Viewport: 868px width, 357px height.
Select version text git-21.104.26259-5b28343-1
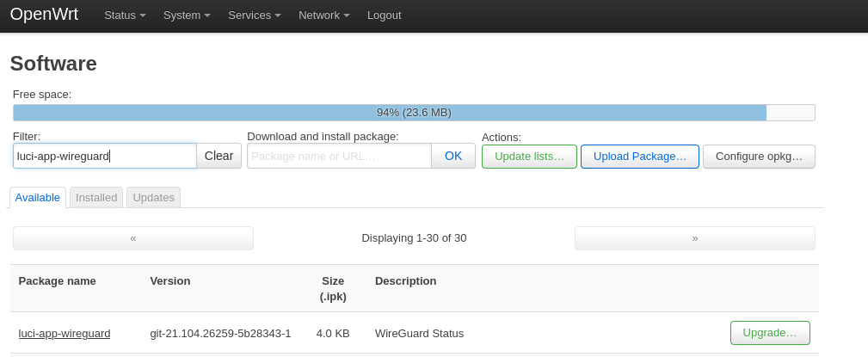coord(220,333)
